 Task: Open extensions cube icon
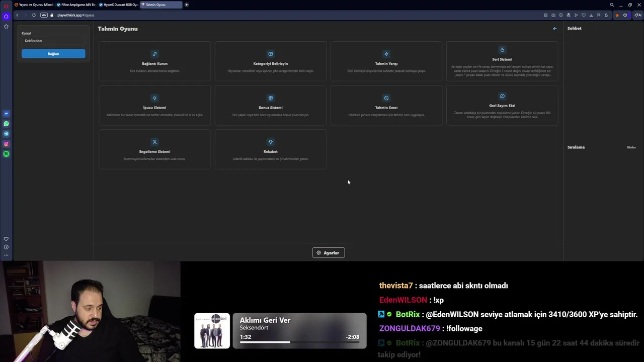click(x=625, y=15)
